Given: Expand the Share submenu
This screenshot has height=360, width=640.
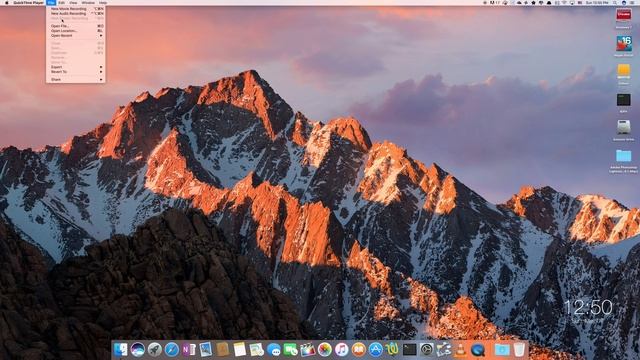Looking at the screenshot, I should click(76, 80).
